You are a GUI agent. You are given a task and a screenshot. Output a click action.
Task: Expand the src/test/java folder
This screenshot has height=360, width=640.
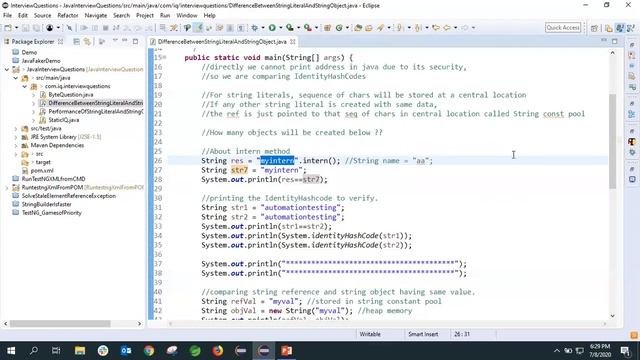tap(16, 129)
